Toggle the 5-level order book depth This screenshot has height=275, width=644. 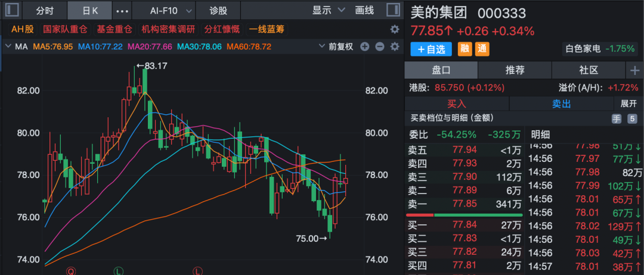point(632,118)
